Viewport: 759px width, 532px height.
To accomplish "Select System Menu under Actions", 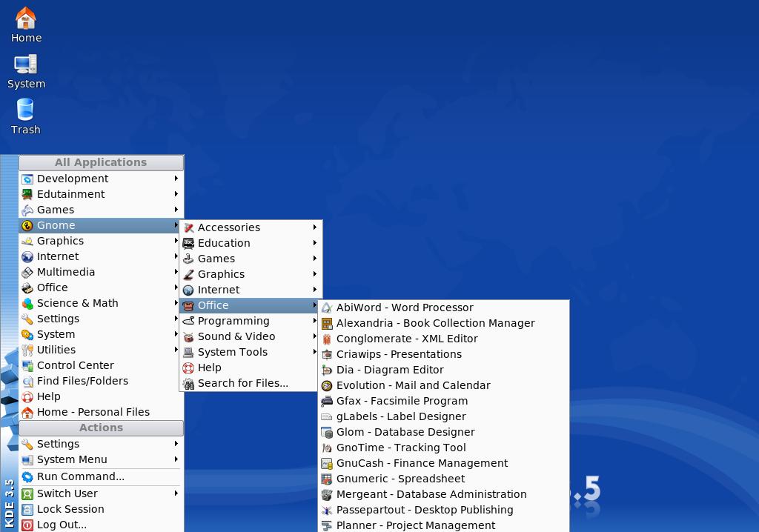I will point(101,459).
